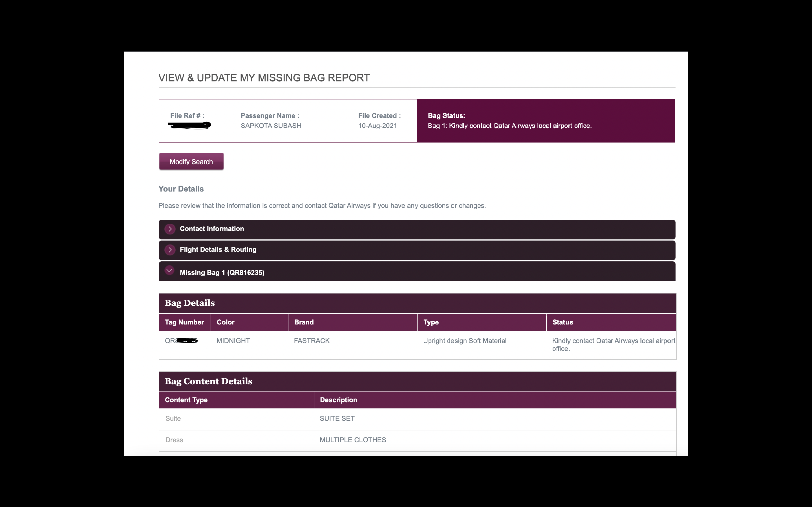This screenshot has width=812, height=507.
Task: Select the Tag Number column header
Action: [184, 322]
